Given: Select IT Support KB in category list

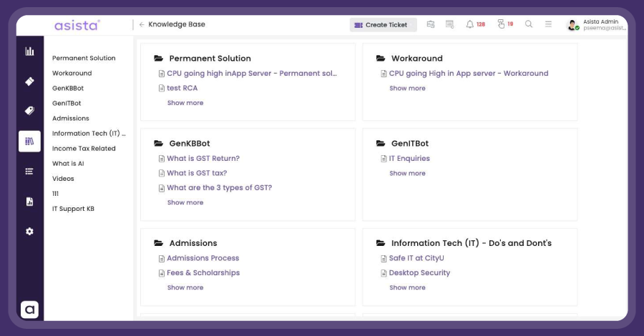Looking at the screenshot, I should (x=73, y=209).
